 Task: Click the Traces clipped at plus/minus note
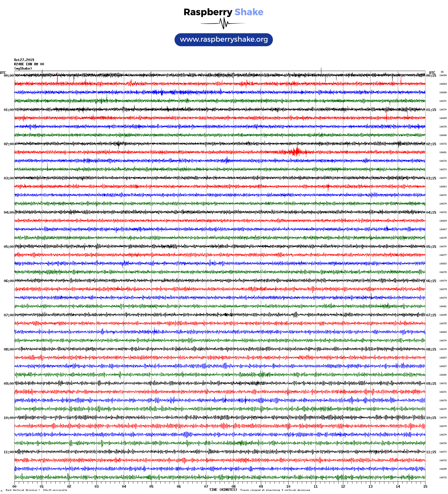275,490
